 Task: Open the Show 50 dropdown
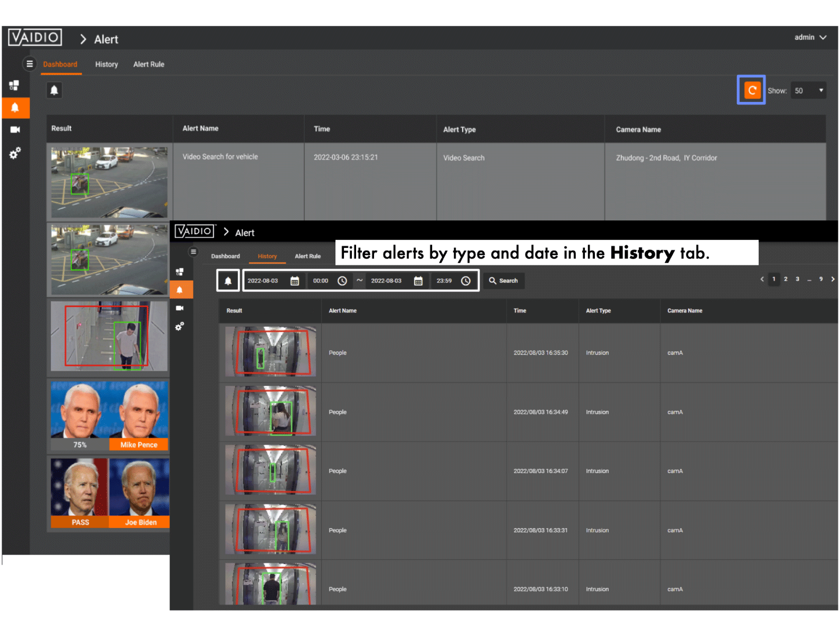click(x=808, y=90)
